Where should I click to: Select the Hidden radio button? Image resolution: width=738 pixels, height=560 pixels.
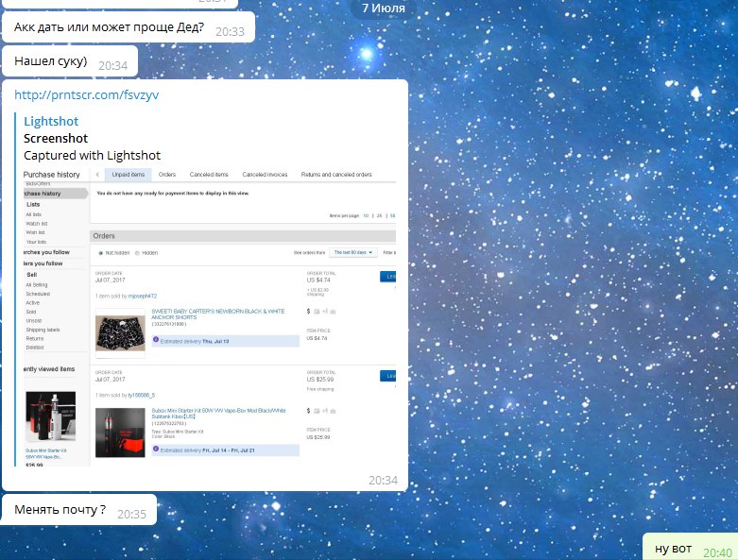click(x=137, y=253)
